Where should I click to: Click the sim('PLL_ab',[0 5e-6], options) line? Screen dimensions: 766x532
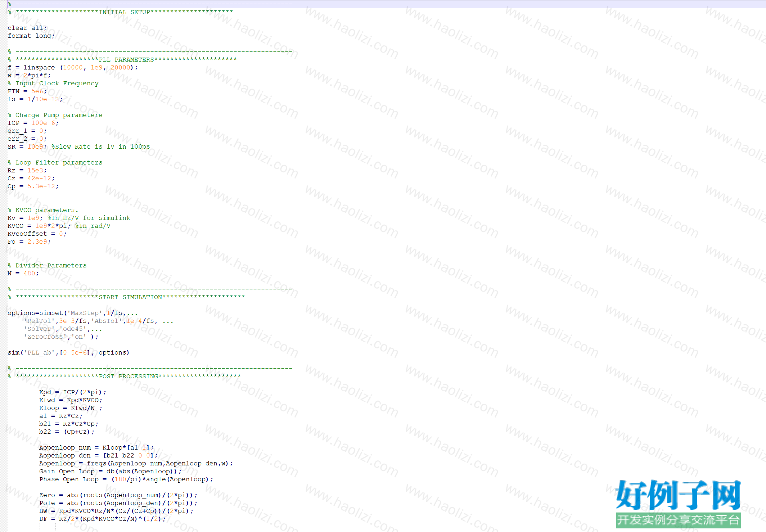pyautogui.click(x=68, y=352)
